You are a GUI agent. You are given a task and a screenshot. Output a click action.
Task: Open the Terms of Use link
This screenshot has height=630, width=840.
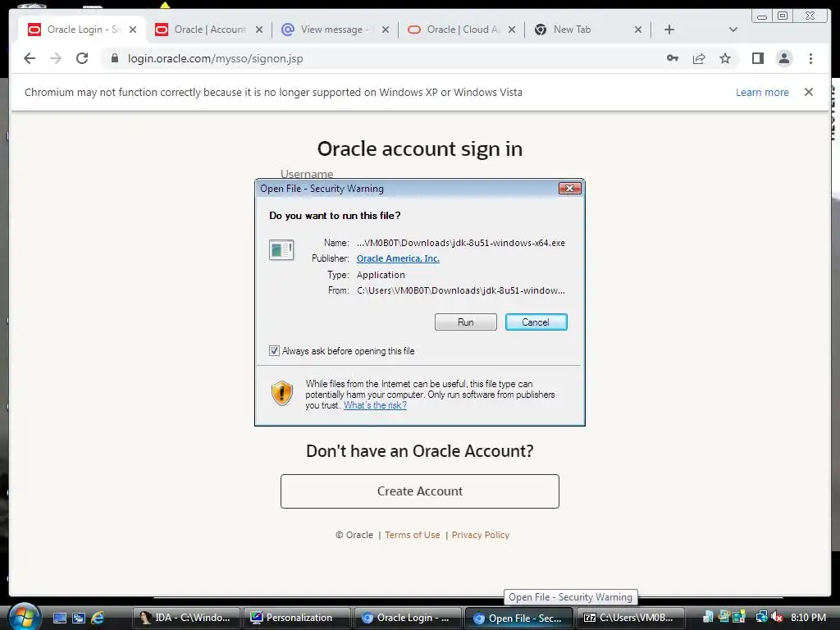point(412,535)
